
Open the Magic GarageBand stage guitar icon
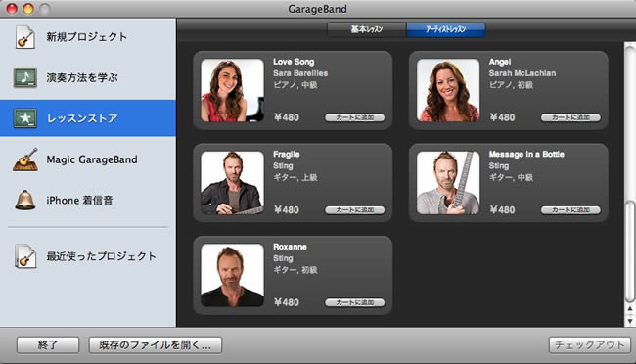[x=25, y=159]
